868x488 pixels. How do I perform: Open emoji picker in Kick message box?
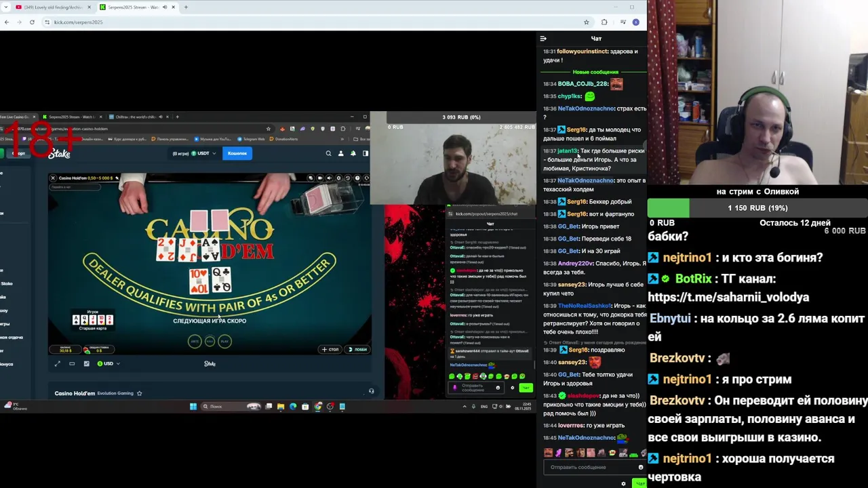pos(641,467)
